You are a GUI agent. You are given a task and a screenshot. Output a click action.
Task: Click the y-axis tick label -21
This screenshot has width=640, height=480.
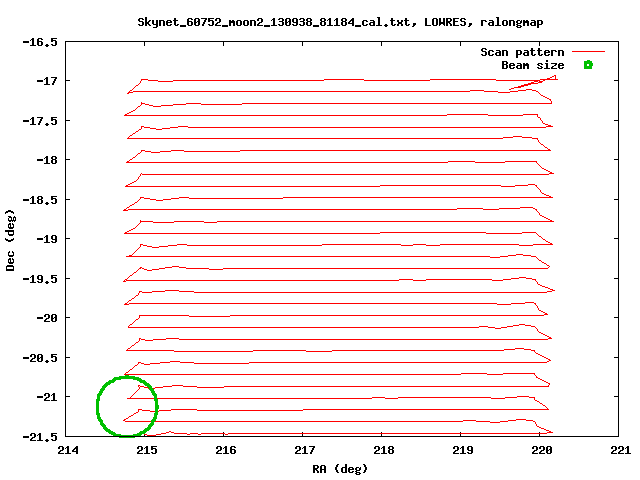click(x=47, y=397)
